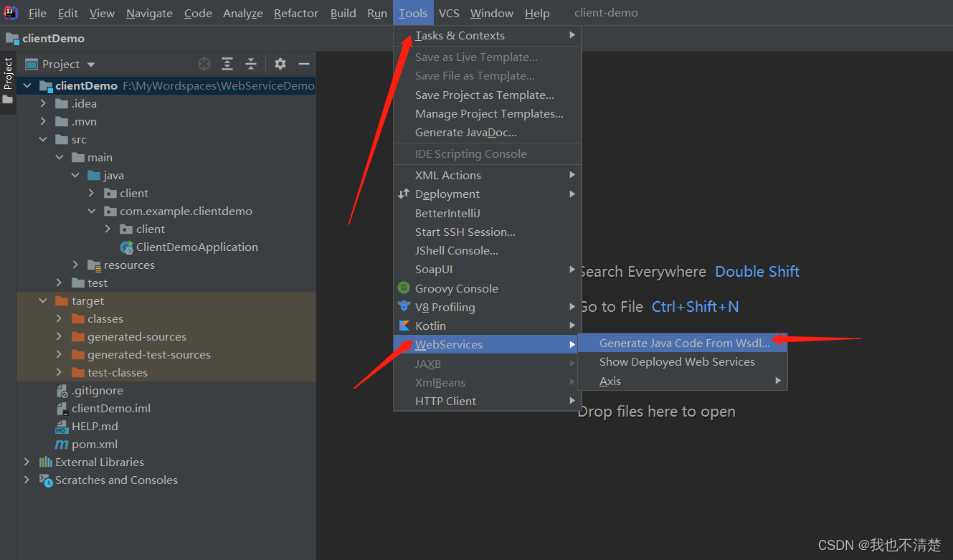Click the Kotlin icon in Tools menu
This screenshot has width=953, height=560.
pyautogui.click(x=404, y=326)
